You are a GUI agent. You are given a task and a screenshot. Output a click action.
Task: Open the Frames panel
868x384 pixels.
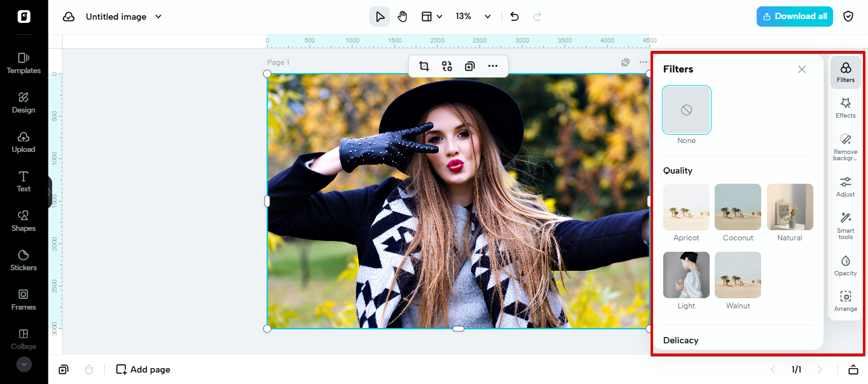23,298
